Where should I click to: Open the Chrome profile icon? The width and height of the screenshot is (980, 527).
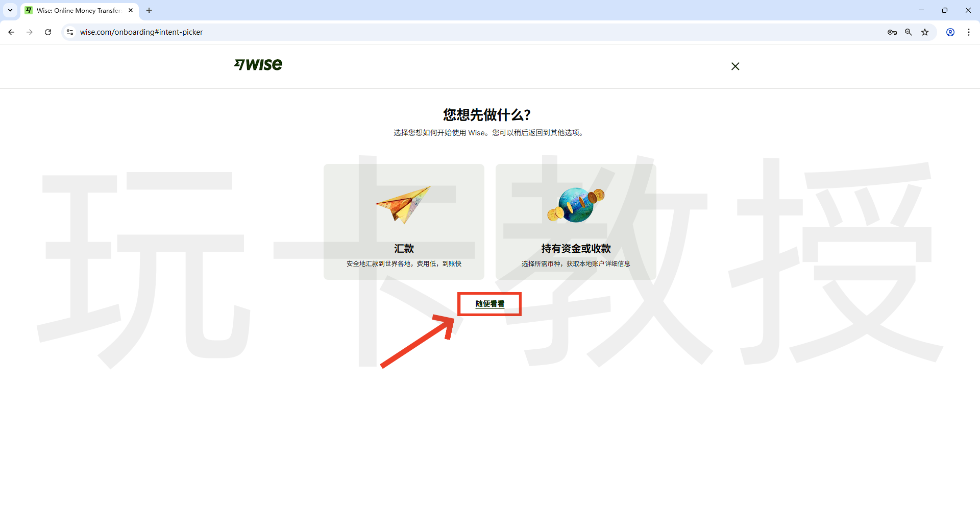pos(950,32)
